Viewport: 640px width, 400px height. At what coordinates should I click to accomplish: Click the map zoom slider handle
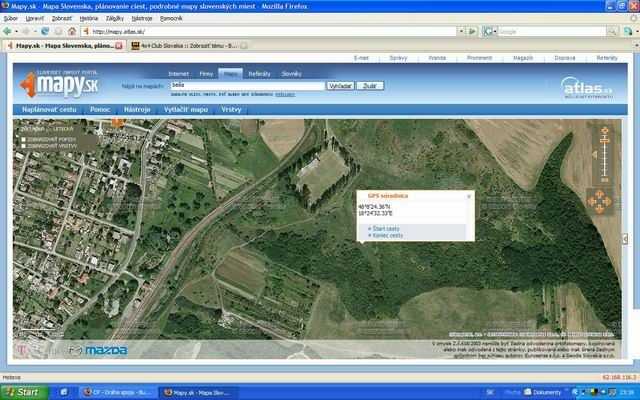point(605,140)
